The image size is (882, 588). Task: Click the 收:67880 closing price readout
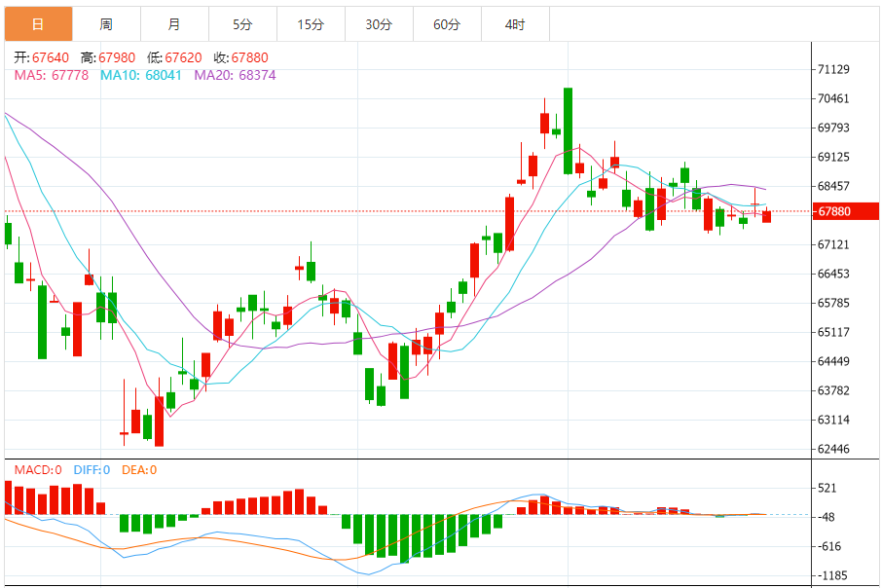[x=240, y=57]
